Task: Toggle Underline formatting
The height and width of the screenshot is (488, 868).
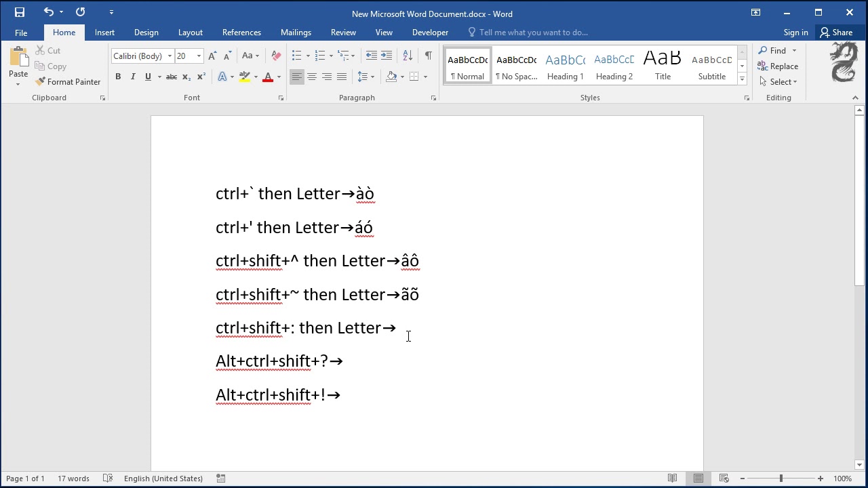Action: [x=148, y=77]
